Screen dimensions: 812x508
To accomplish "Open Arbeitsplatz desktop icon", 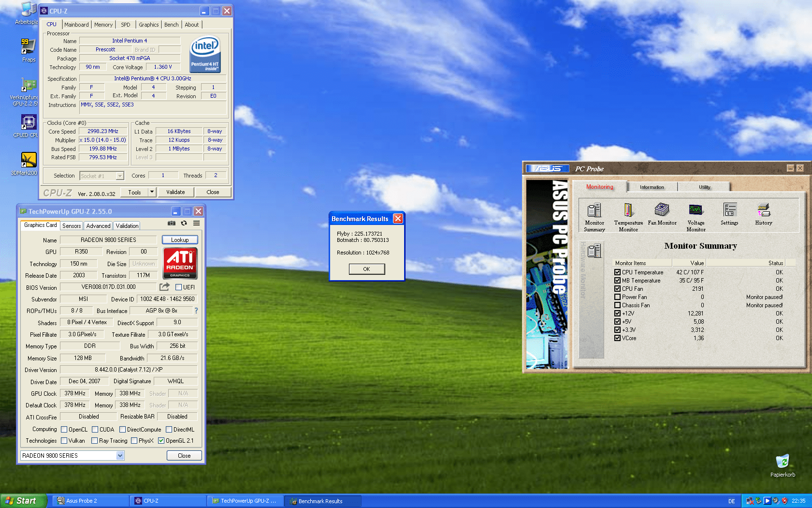I will (28, 13).
